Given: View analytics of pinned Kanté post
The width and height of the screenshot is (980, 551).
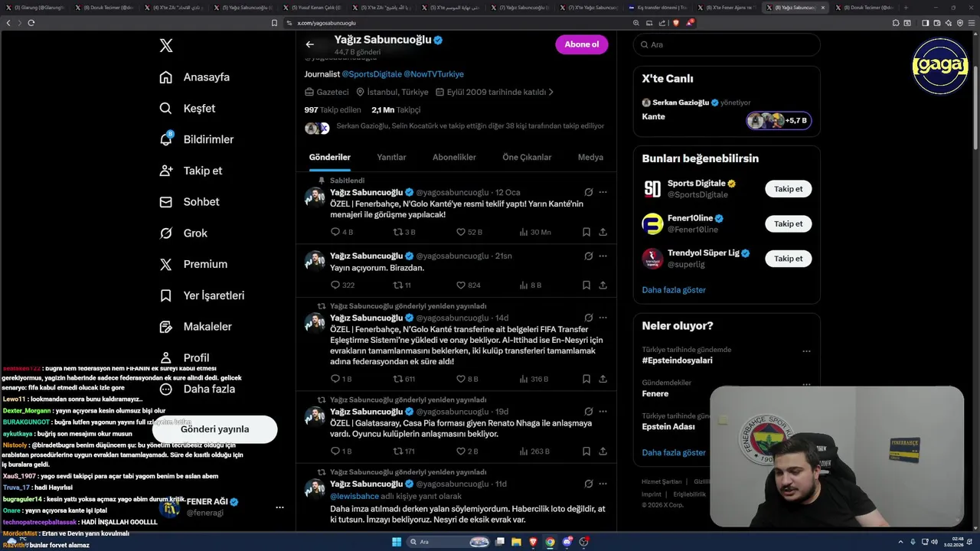Looking at the screenshot, I should click(x=534, y=232).
